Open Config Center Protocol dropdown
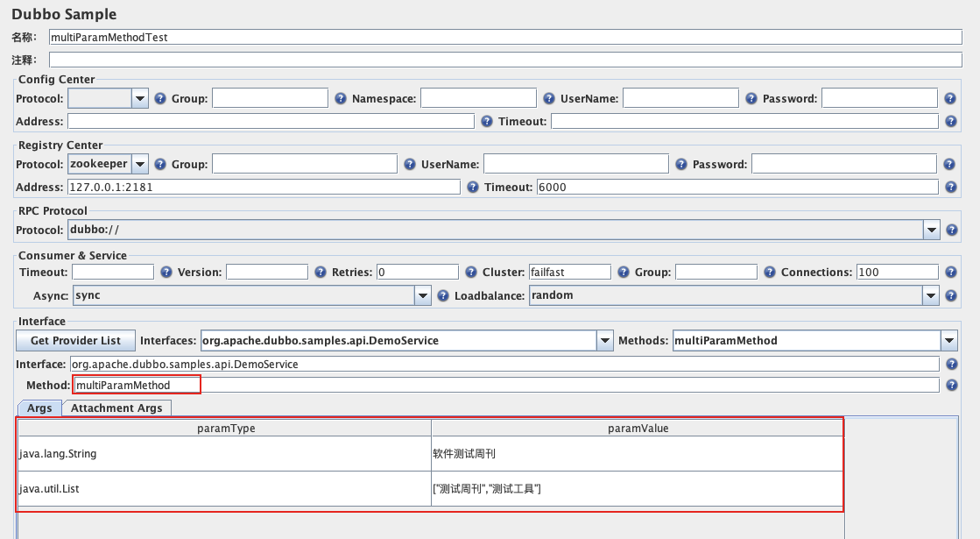 pos(140,98)
